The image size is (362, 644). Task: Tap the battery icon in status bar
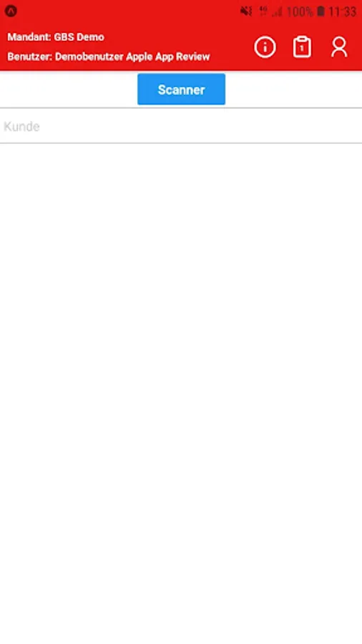point(321,11)
